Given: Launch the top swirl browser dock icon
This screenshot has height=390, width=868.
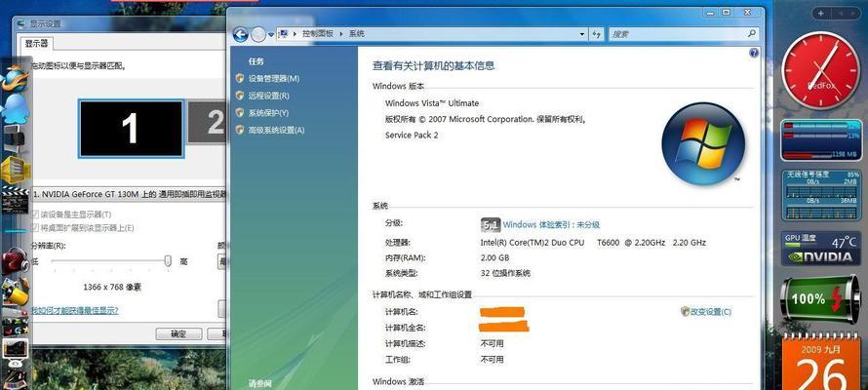Looking at the screenshot, I should click(x=15, y=77).
